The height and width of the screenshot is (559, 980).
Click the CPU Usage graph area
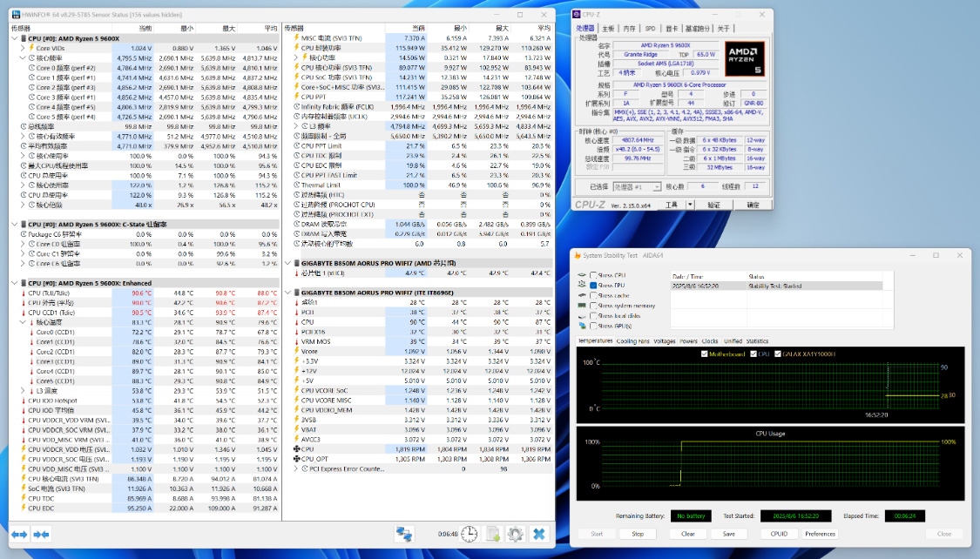click(x=769, y=467)
